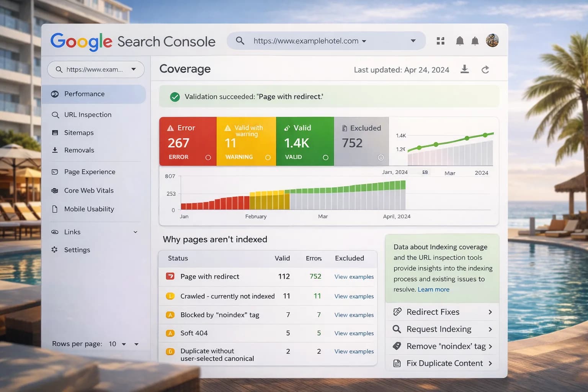Click the Crawled not indexed status icon

(x=170, y=296)
